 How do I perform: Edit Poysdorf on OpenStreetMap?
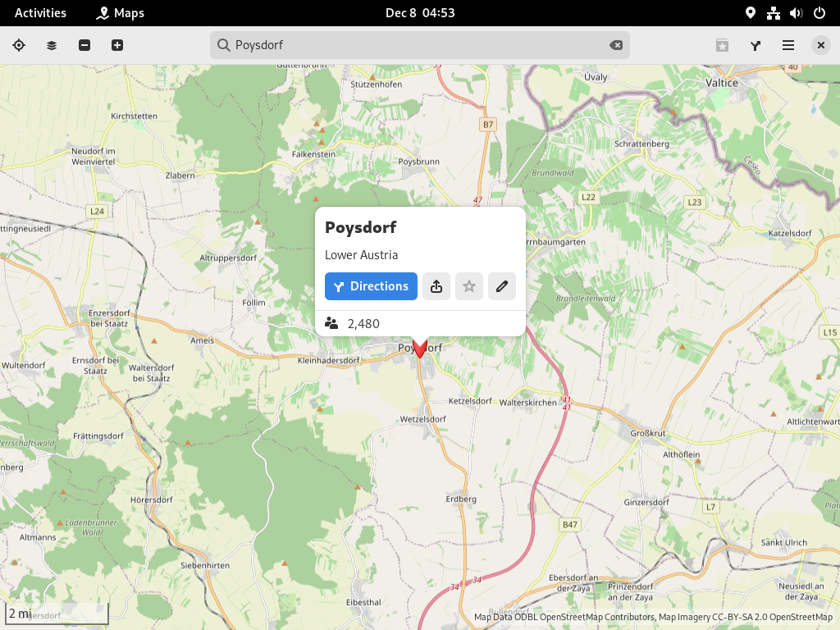502,286
